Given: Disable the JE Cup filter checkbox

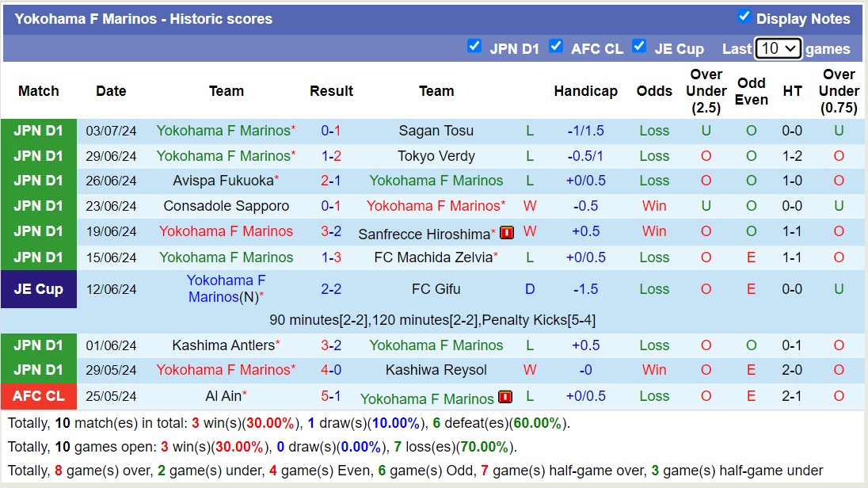Looking at the screenshot, I should (639, 46).
